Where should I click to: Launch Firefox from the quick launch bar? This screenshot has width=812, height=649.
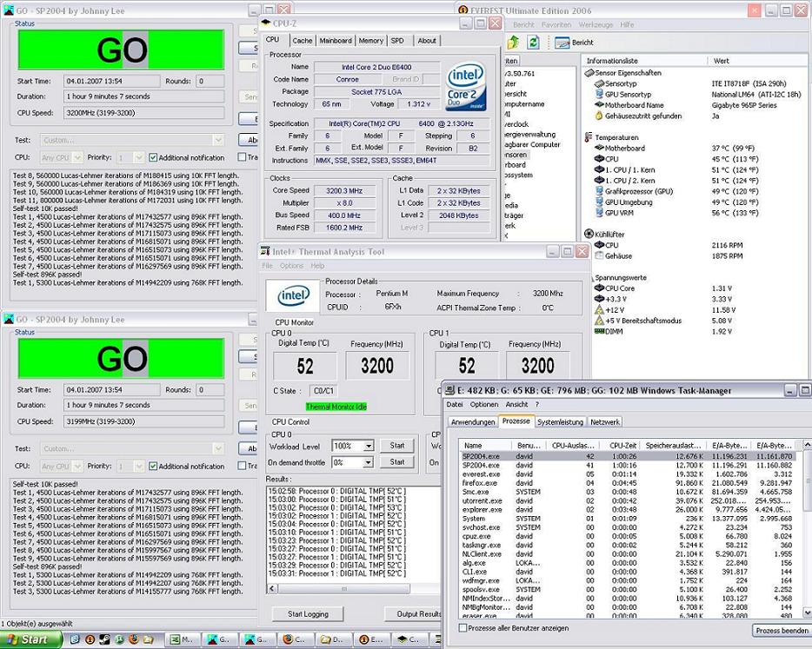(134, 639)
